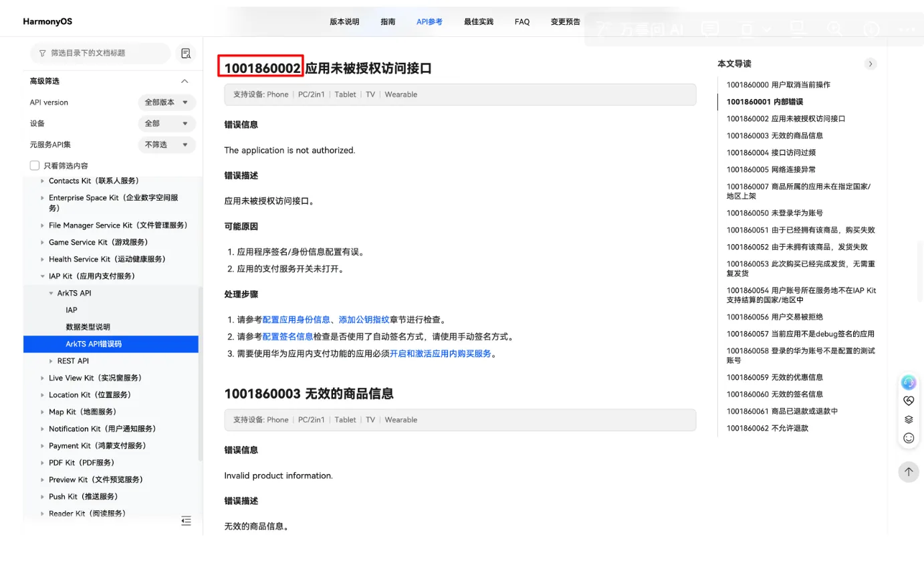Click the stacked layers floating icon
Viewport: 924px width, 567px height.
(909, 420)
